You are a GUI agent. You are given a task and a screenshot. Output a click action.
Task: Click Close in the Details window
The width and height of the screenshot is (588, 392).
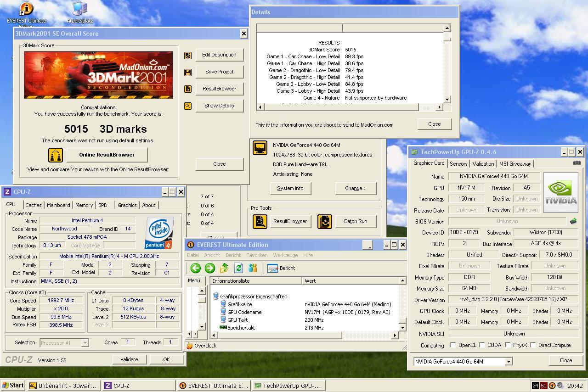pos(435,124)
